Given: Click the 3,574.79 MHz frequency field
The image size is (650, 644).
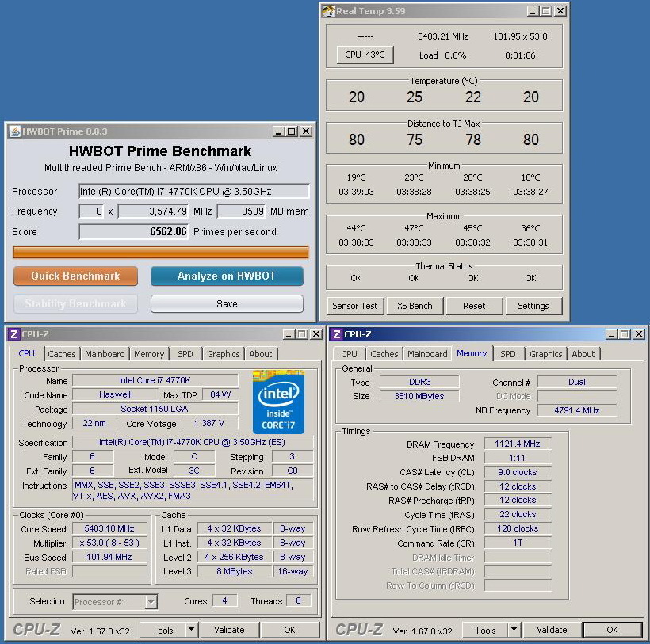Looking at the screenshot, I should 153,211.
